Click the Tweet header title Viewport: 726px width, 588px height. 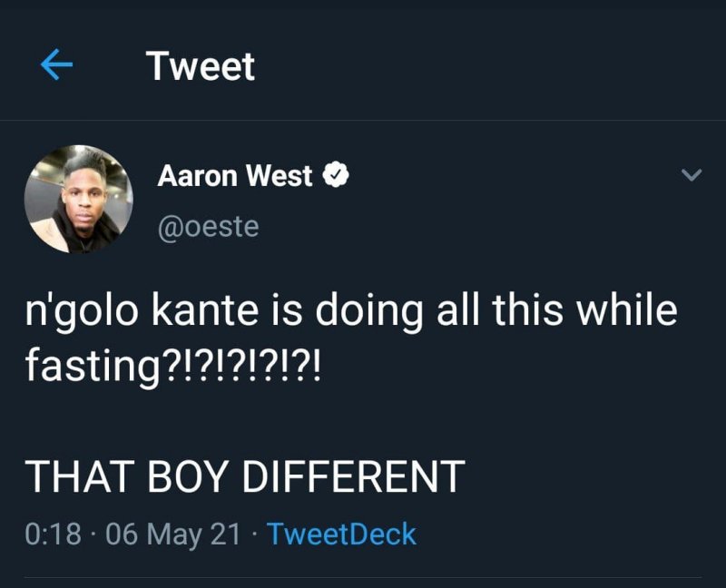pyautogui.click(x=201, y=67)
